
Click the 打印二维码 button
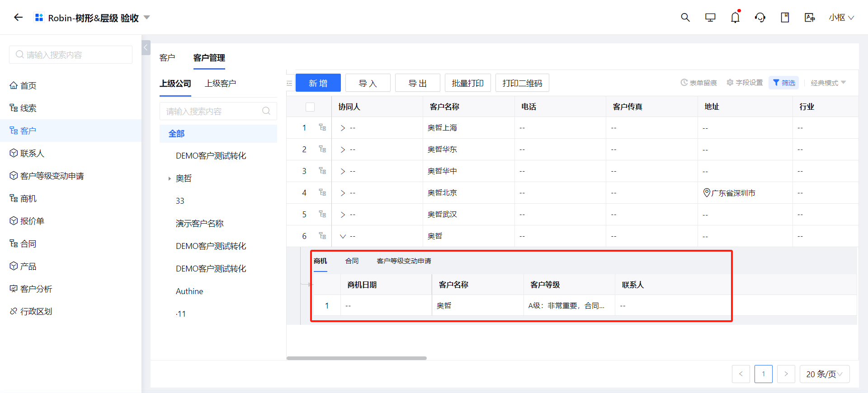[x=522, y=83]
